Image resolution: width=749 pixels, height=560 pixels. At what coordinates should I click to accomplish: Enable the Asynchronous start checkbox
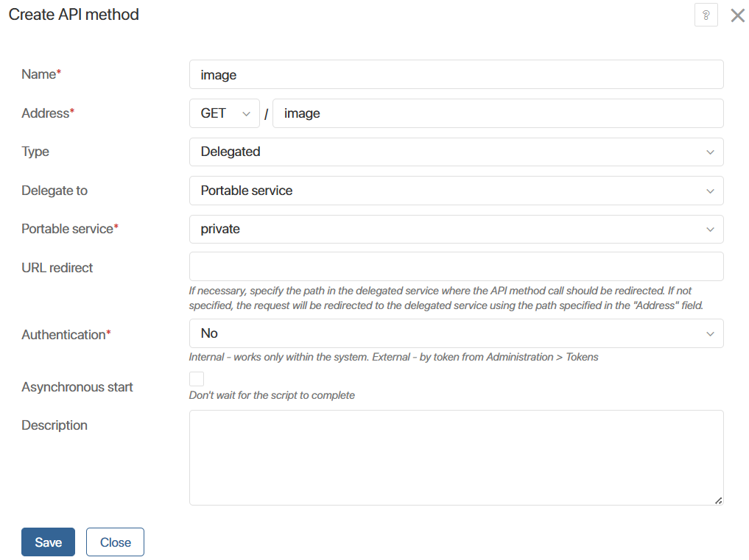click(x=196, y=378)
